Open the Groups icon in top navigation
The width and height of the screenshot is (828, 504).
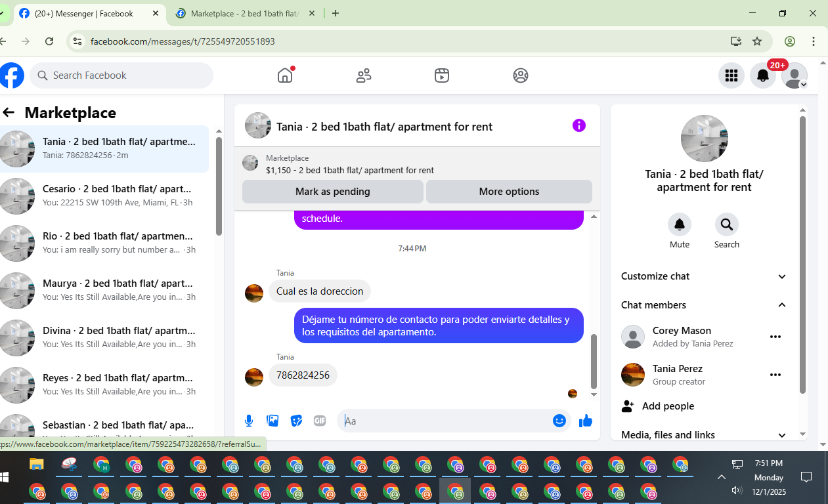pos(521,75)
